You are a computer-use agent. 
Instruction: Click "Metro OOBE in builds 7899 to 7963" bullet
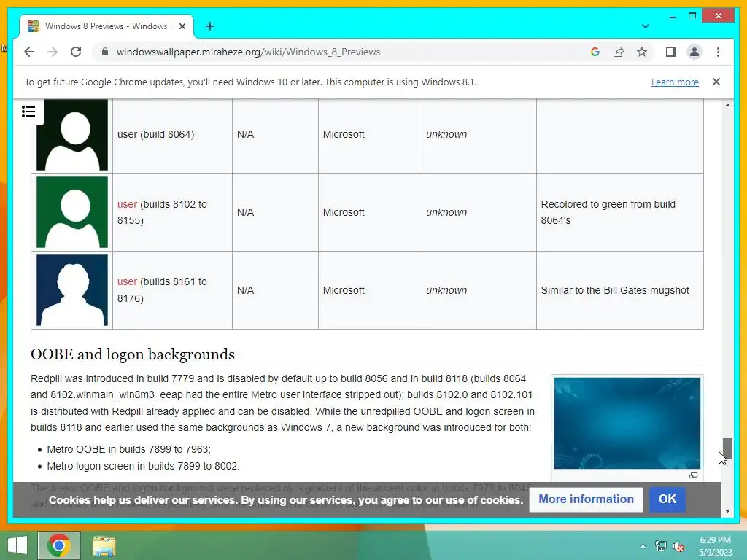click(128, 449)
